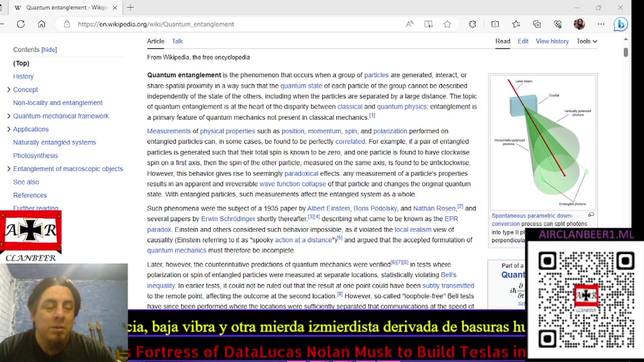Open the Spontaneous parametric down-conversion caption link

pyautogui.click(x=532, y=220)
